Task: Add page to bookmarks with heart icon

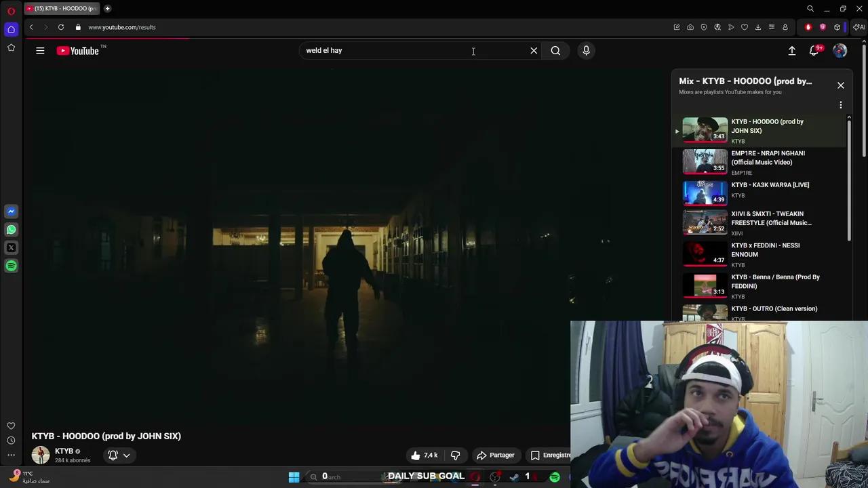Action: coord(745,27)
